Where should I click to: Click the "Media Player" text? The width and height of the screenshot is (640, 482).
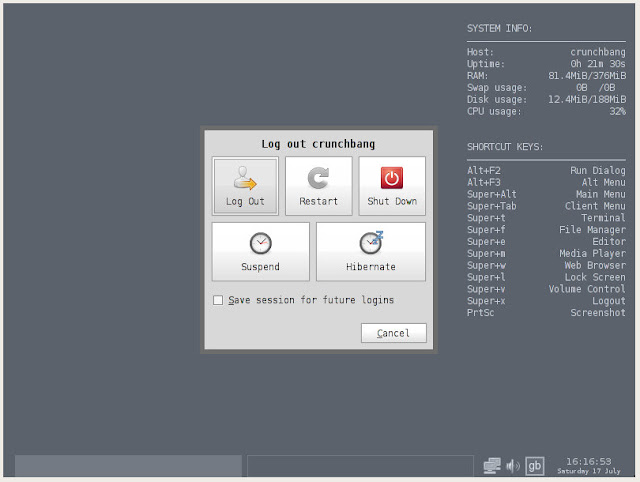[592, 253]
